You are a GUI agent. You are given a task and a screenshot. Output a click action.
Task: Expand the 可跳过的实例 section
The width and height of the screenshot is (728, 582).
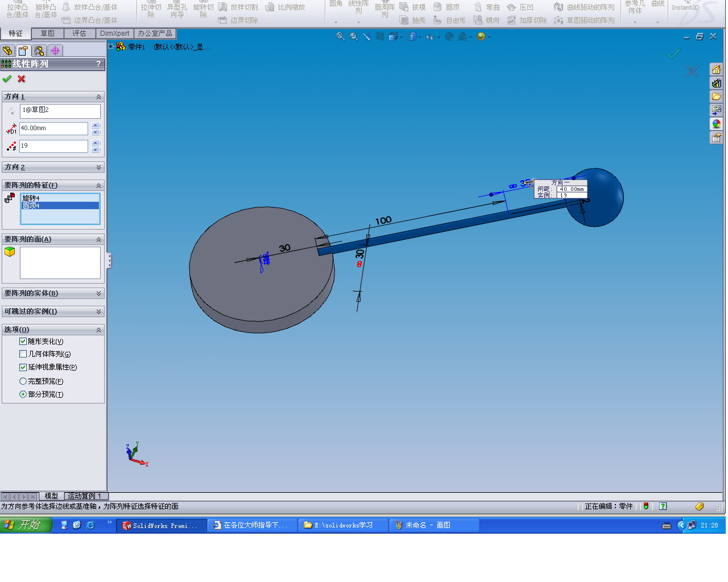pos(98,311)
